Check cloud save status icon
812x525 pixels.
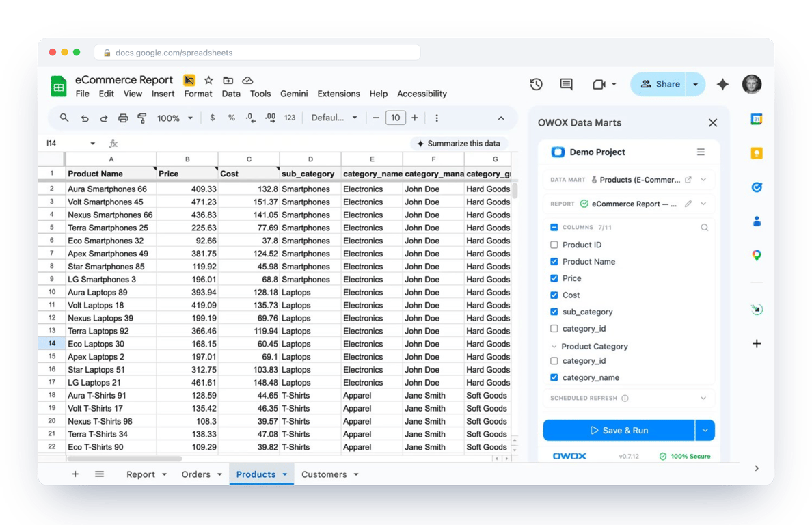tap(247, 80)
